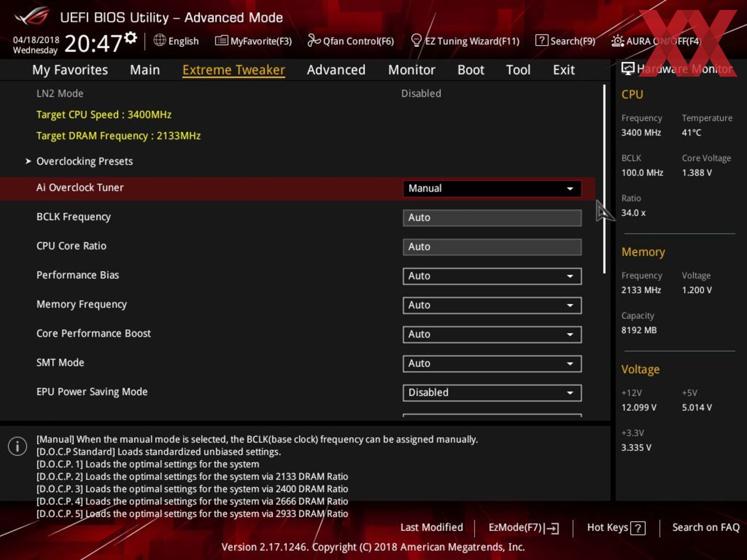This screenshot has height=560, width=747.
Task: Launch EZ Tuning Wizard bulb icon
Action: pos(416,40)
